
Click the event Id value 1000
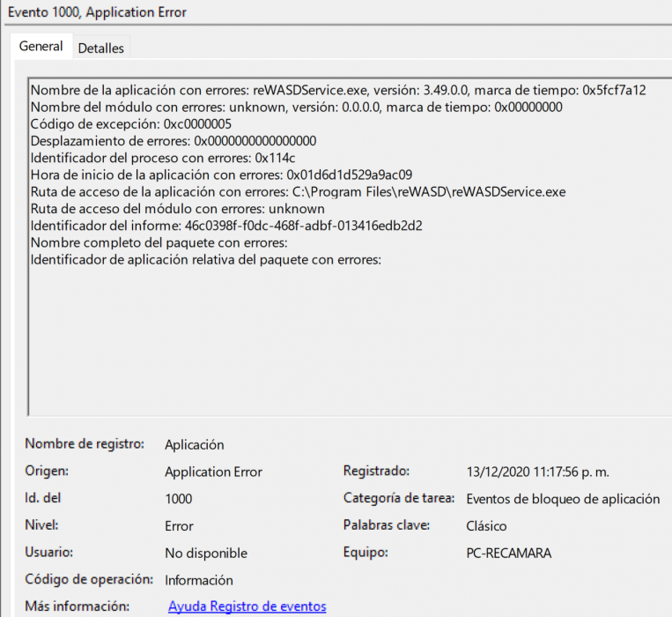coord(179,499)
